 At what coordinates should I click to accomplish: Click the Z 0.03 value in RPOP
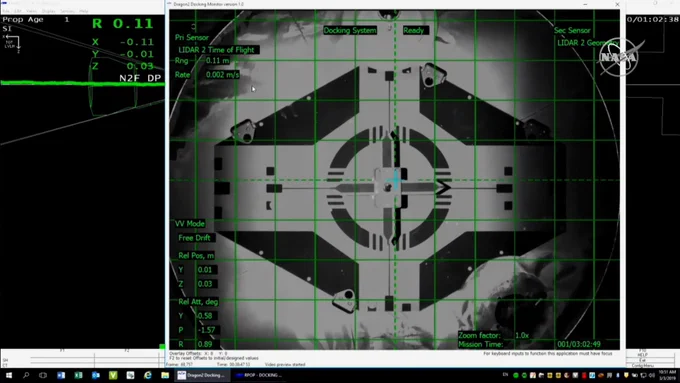(x=140, y=66)
